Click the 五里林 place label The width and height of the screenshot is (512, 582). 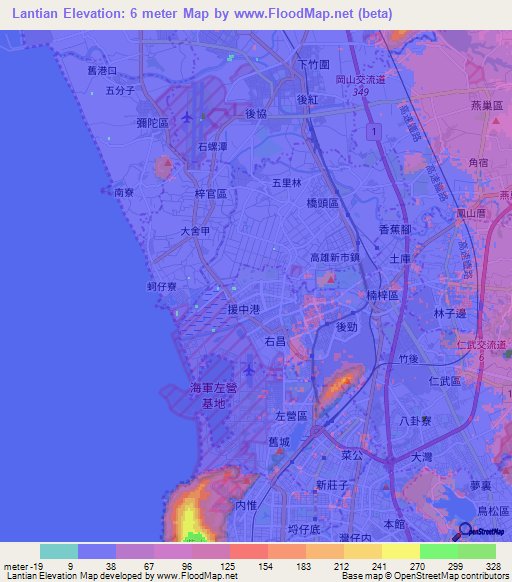tap(287, 183)
